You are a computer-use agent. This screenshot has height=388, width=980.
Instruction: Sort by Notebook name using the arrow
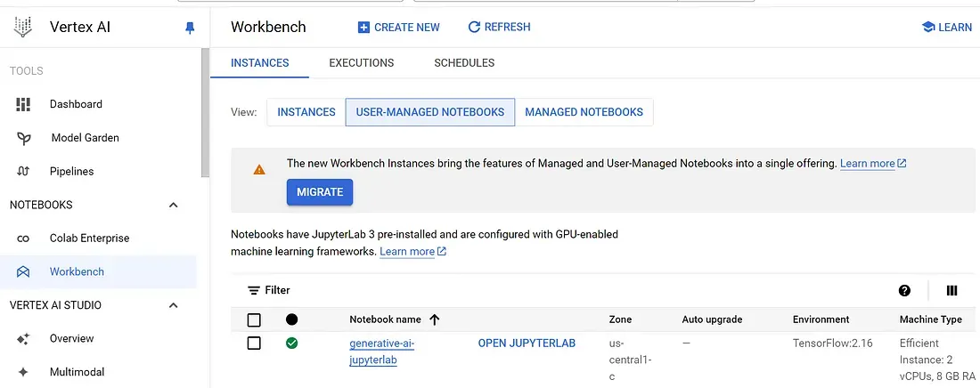435,319
